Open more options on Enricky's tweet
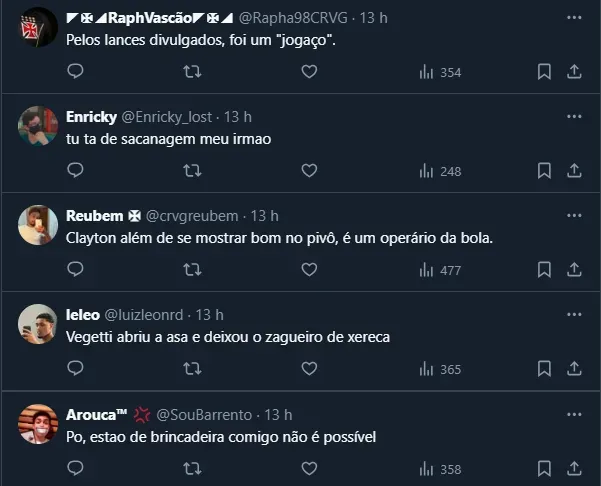 click(x=574, y=117)
